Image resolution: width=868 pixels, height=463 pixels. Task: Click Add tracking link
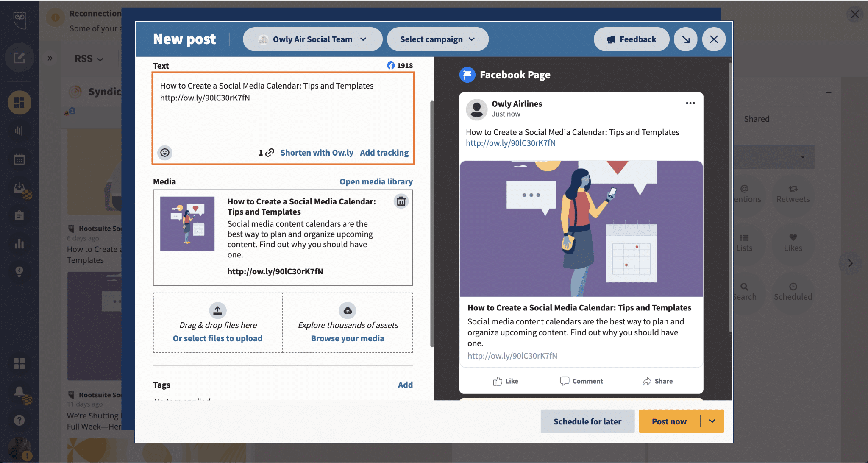[384, 153]
